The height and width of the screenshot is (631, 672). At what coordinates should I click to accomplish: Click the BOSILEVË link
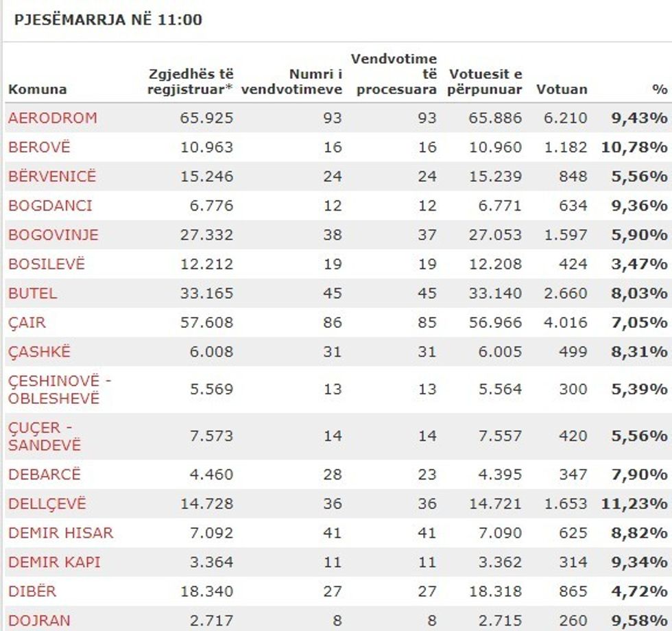click(x=47, y=265)
